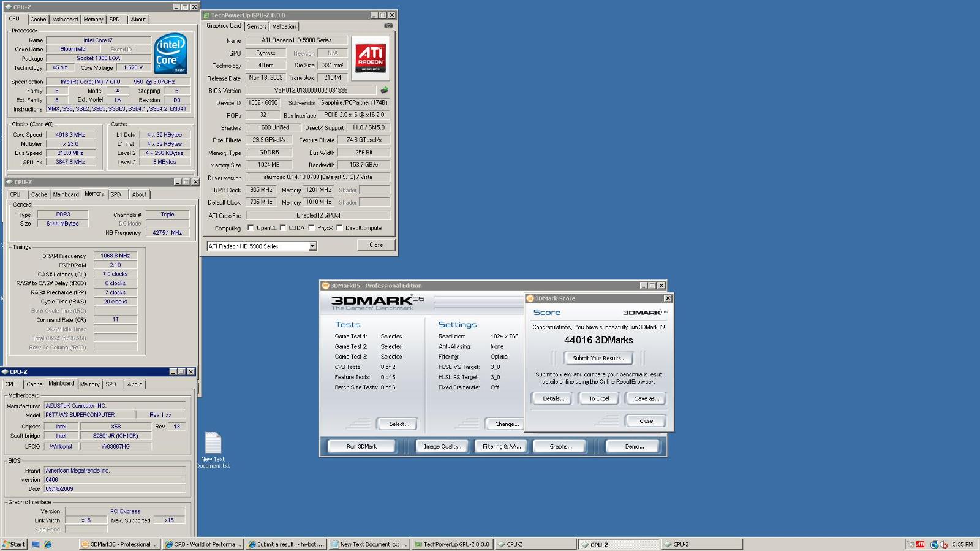Click the P6T7 WS SUPERCOMPUTER model field

coord(88,415)
